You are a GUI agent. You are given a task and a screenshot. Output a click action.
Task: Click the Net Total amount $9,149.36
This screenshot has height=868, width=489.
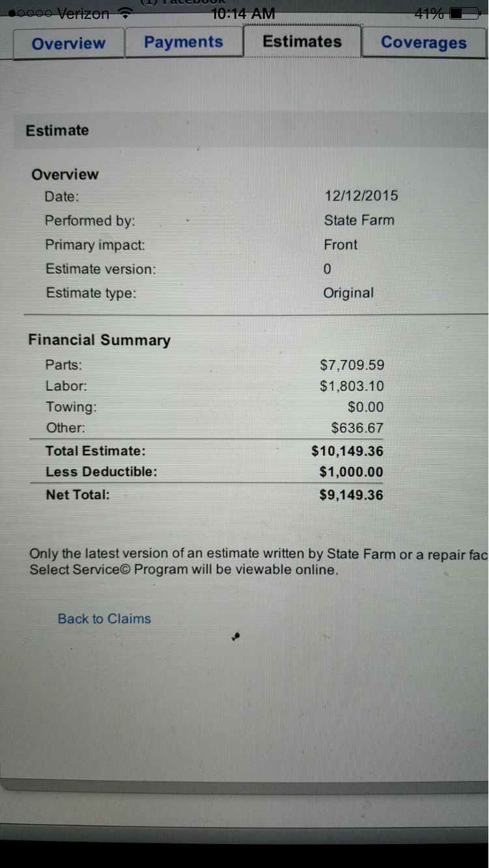pos(351,495)
